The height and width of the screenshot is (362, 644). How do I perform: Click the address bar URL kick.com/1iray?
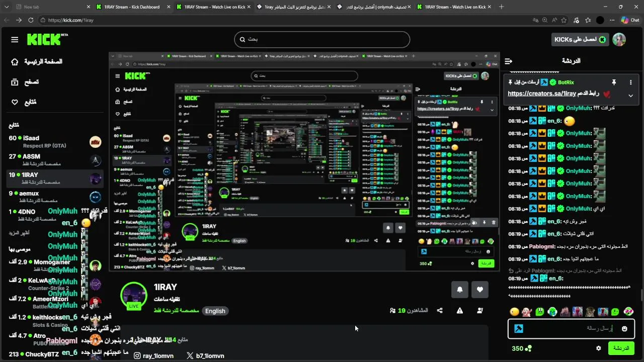[70, 20]
